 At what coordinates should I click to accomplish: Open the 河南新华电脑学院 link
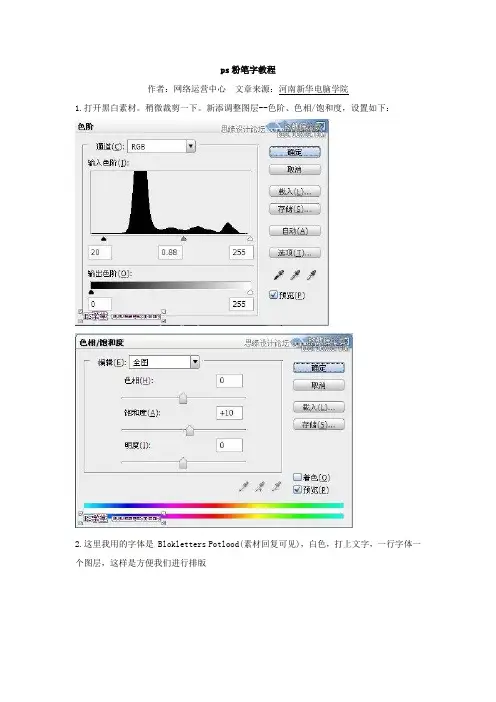click(313, 89)
